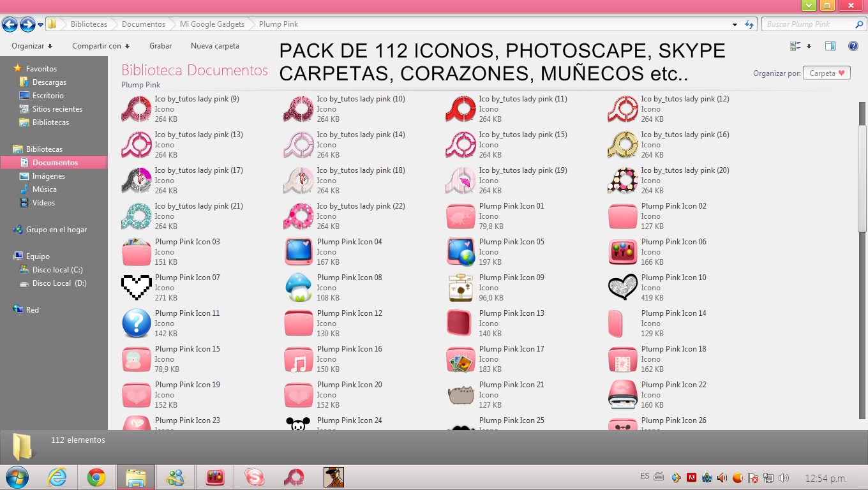
Task: Open Skype from the taskbar
Action: [x=254, y=477]
